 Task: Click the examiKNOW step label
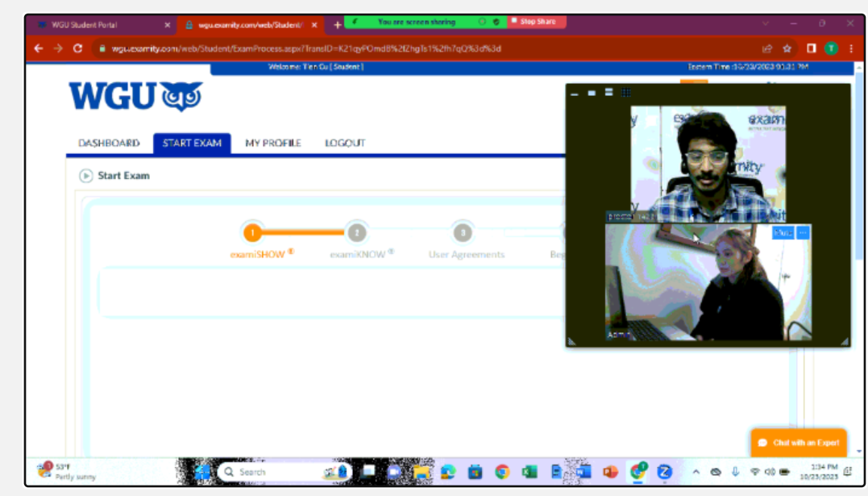[362, 254]
